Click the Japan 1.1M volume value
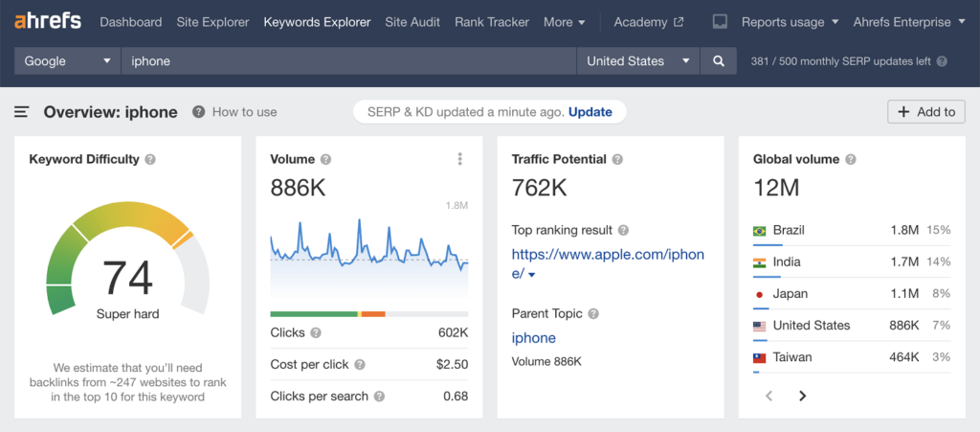The image size is (980, 432). (x=904, y=294)
